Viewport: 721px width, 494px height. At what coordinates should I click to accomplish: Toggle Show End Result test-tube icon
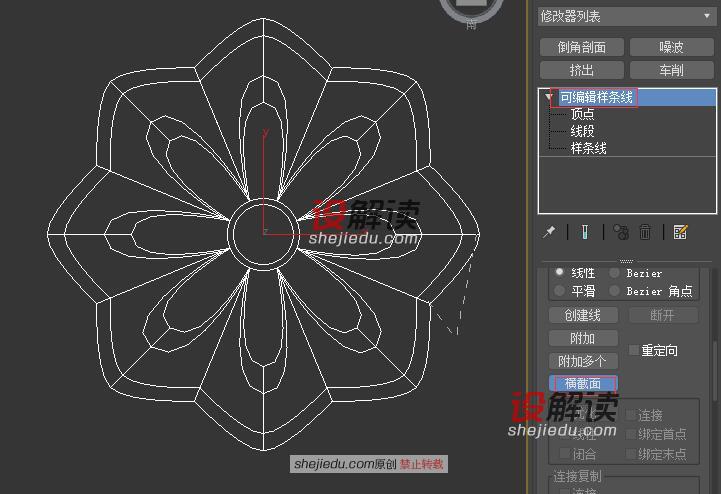click(x=584, y=232)
